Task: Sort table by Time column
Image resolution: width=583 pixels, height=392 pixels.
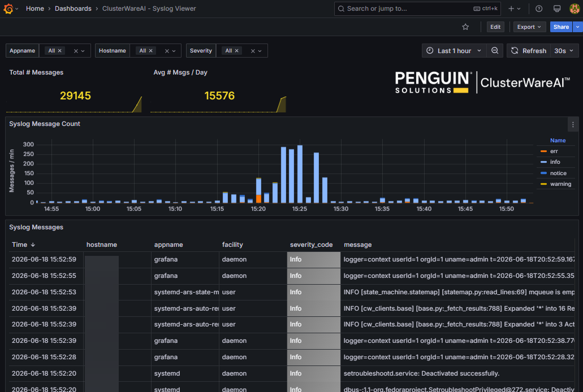Action: (23, 245)
